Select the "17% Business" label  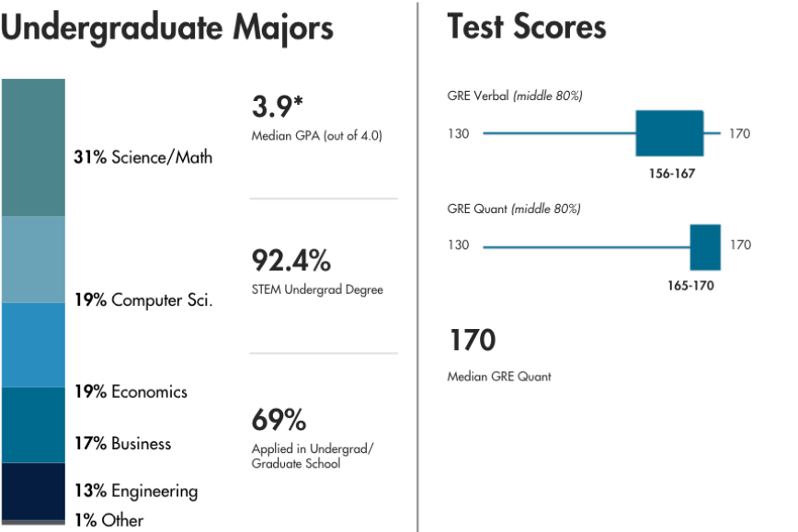click(x=122, y=444)
